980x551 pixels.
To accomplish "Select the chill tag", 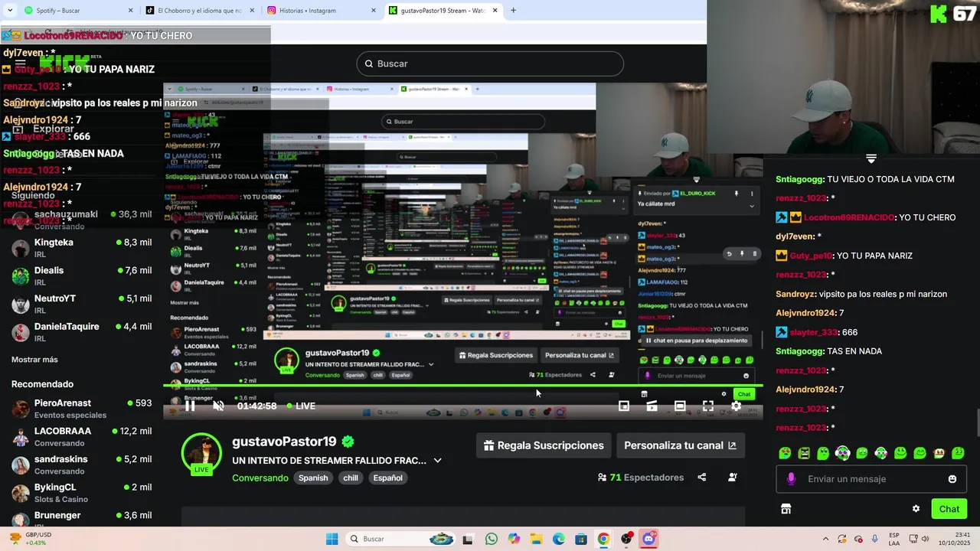I will click(x=351, y=478).
